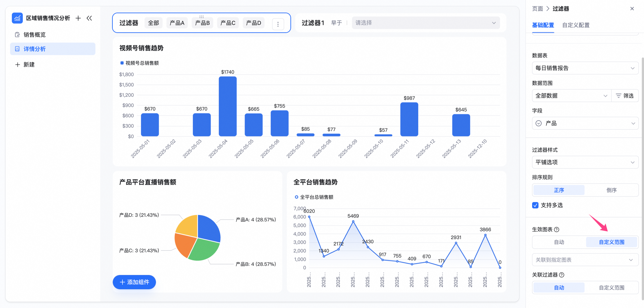Screen dimensions: 644x308
Task: Close the 过滤器 configuration panel
Action: pyautogui.click(x=632, y=9)
